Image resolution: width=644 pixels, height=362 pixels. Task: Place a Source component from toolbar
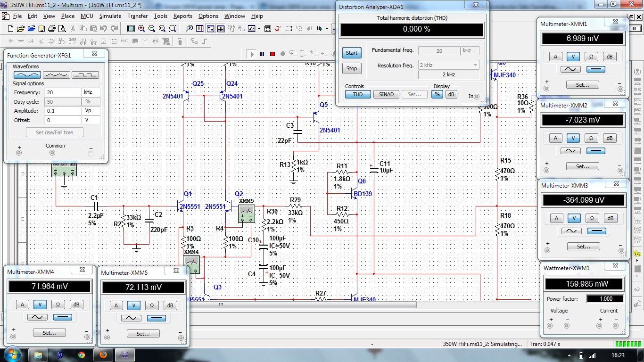pos(10,41)
